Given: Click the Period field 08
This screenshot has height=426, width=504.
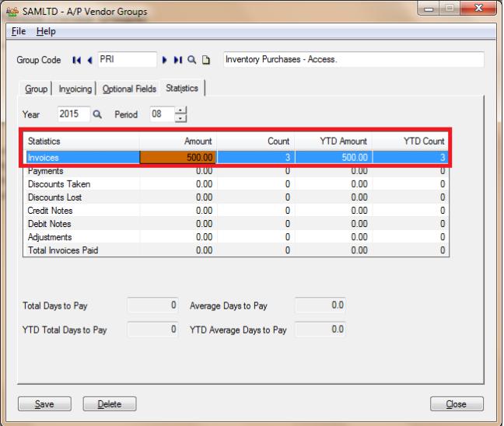Looking at the screenshot, I should pyautogui.click(x=162, y=114).
